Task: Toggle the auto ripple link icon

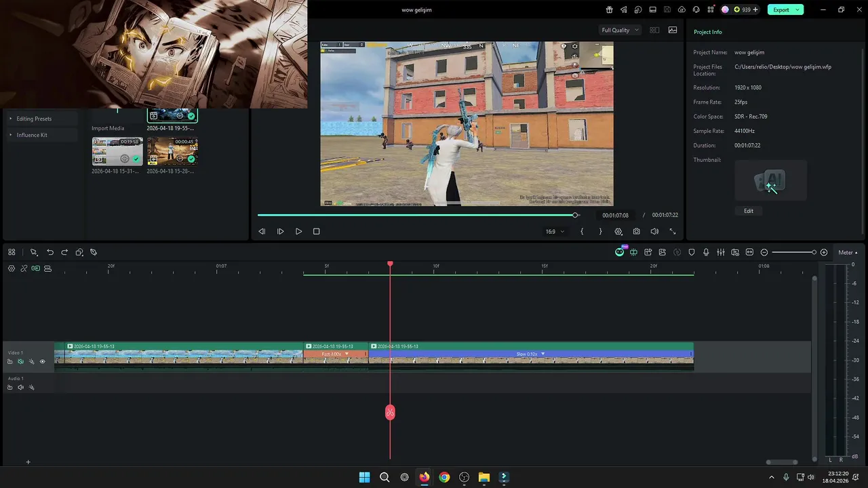Action: point(24,268)
